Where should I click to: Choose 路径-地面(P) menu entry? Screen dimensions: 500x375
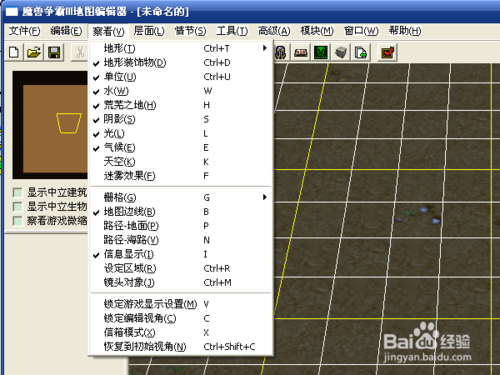click(181, 226)
